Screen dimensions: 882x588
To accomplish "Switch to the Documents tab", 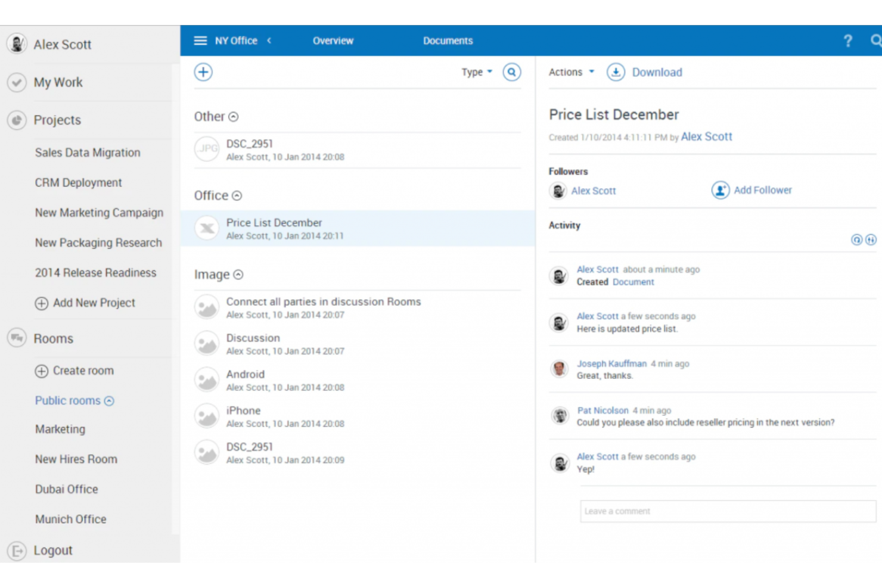I will pyautogui.click(x=448, y=41).
